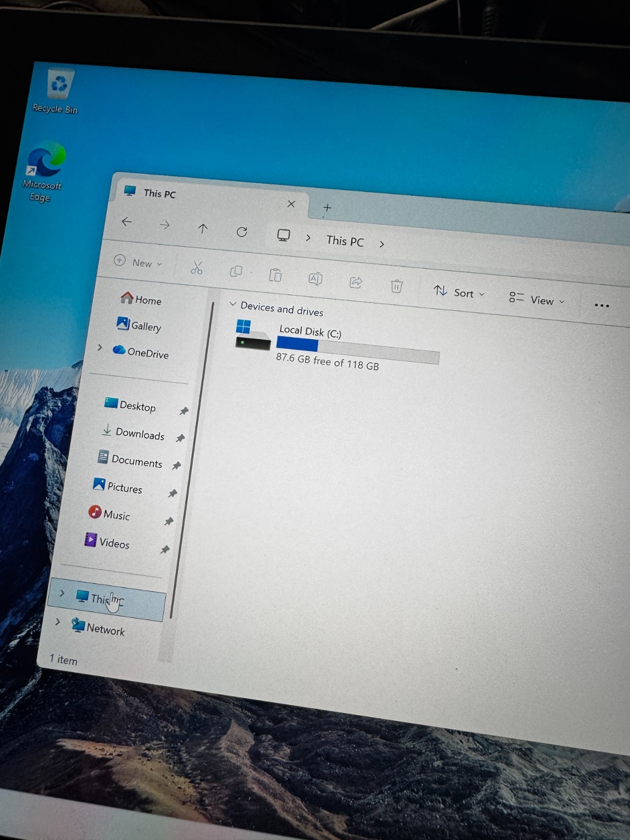
Task: Click the pin icon beside Desktop
Action: tap(184, 411)
